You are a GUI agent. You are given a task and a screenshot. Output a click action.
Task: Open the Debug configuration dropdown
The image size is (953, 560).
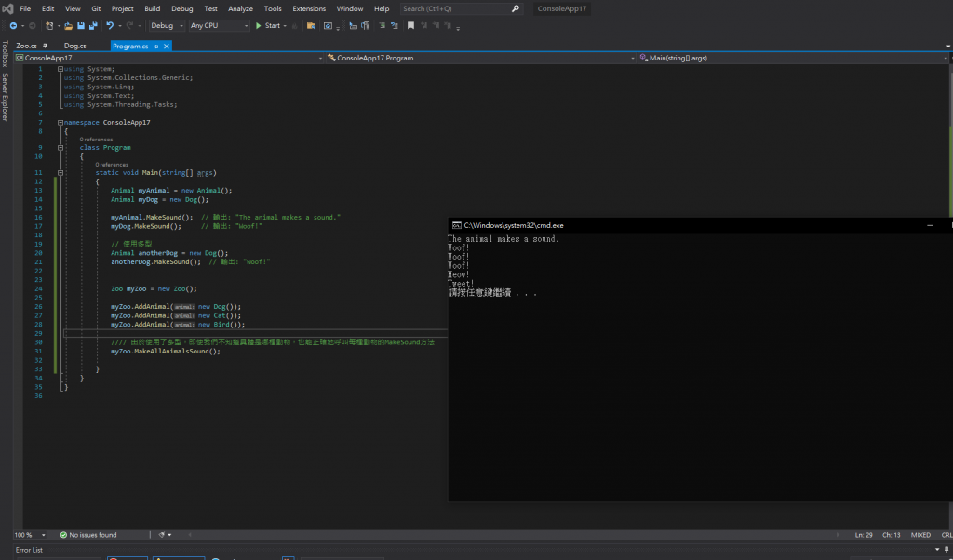[x=168, y=25]
